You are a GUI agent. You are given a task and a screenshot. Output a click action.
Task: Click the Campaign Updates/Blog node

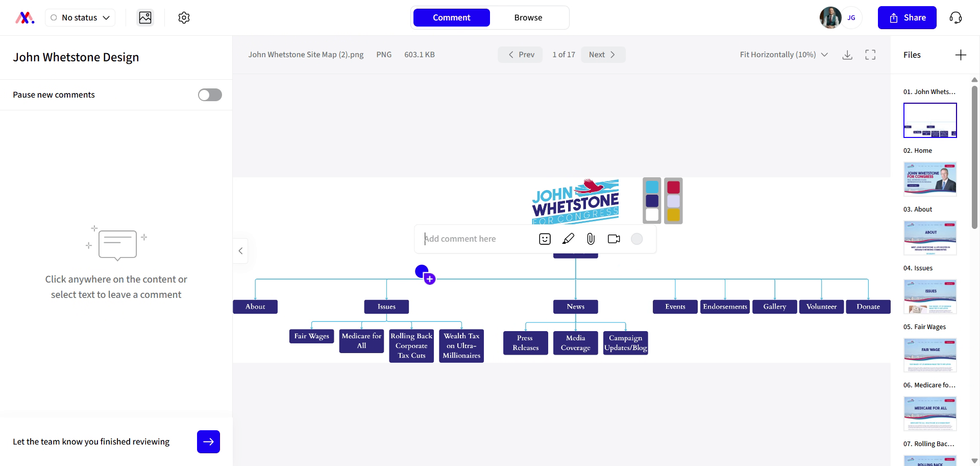tap(626, 343)
